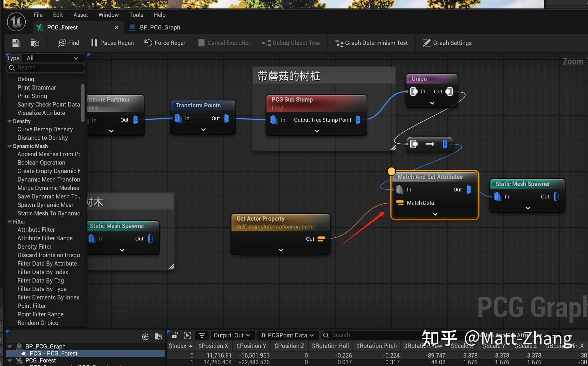Image resolution: width=588 pixels, height=366 pixels.
Task: Collapse the Dynamic Mesh category
Action: pos(10,146)
